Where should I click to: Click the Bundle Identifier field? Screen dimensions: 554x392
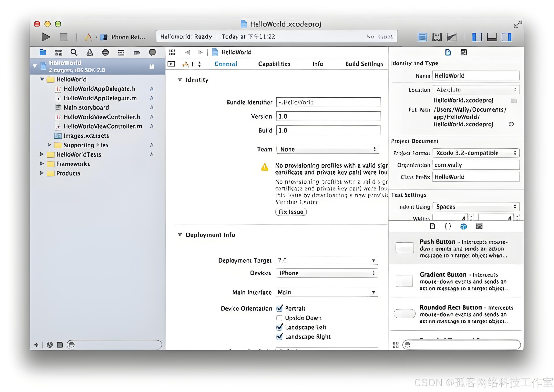pyautogui.click(x=328, y=102)
